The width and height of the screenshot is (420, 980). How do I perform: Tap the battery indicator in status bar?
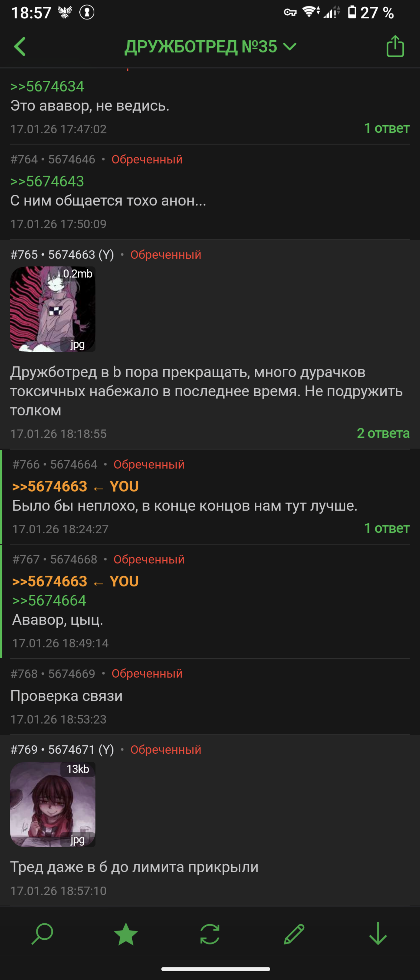click(x=352, y=13)
